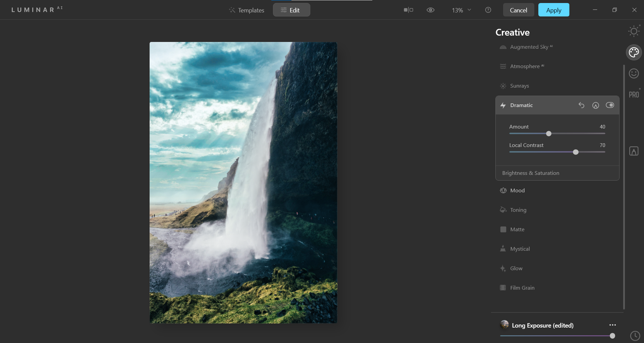Expand Brightness & Saturation section
Screen dimensions: 644x343
(x=557, y=173)
